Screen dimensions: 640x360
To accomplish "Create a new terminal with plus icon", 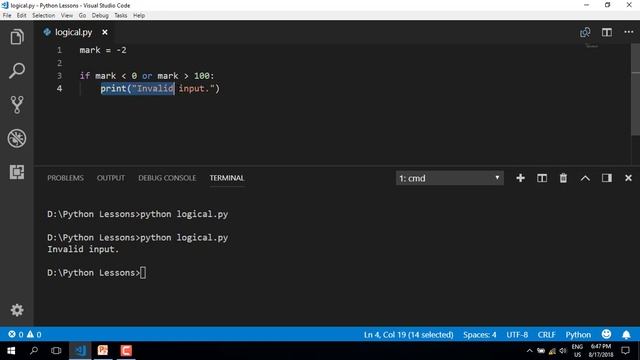I will coord(520,178).
